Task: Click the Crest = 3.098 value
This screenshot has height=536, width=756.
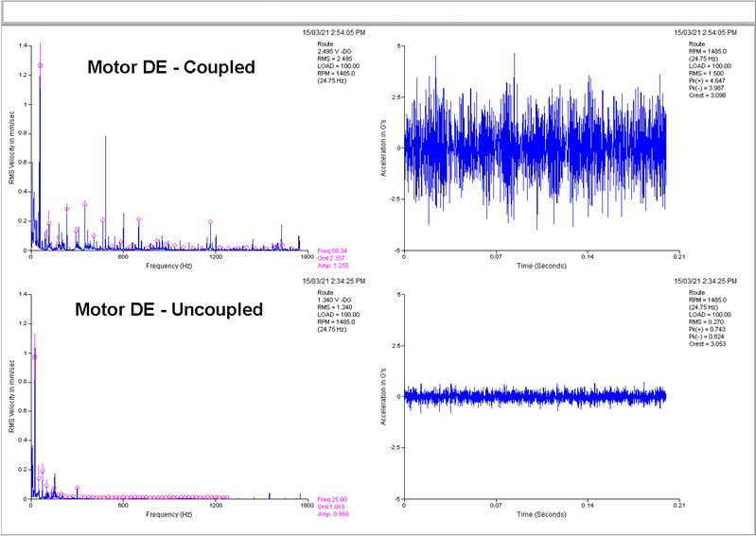Action: click(708, 95)
